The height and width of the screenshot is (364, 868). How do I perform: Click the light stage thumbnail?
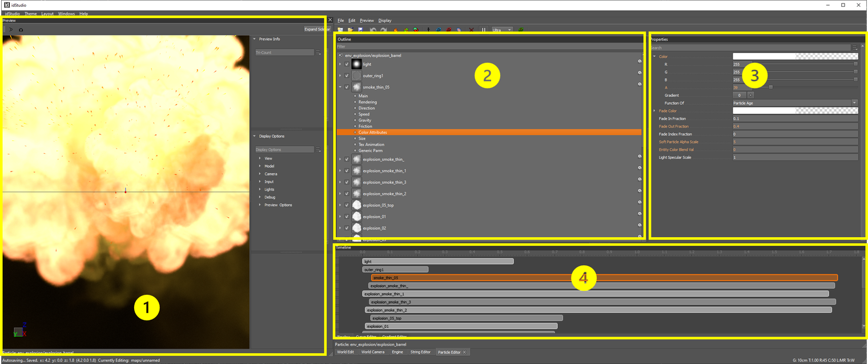356,64
